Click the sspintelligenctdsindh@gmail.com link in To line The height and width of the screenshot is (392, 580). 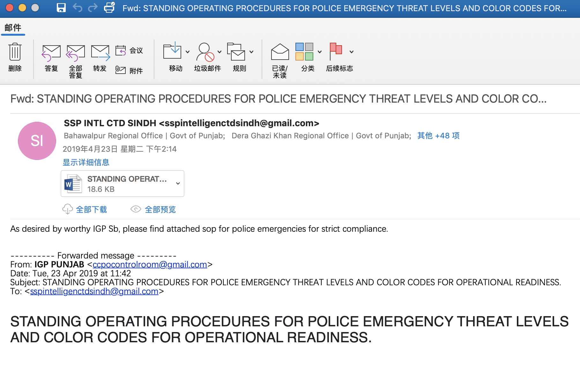[94, 291]
